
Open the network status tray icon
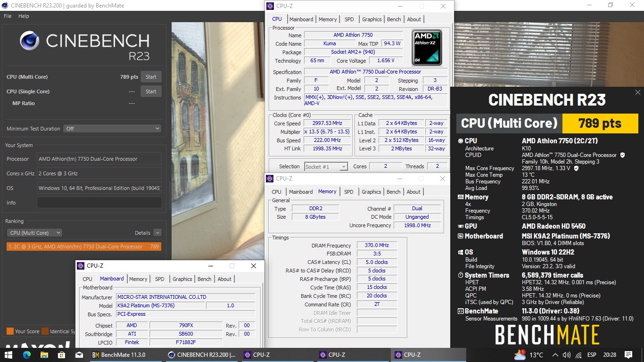coord(578,355)
